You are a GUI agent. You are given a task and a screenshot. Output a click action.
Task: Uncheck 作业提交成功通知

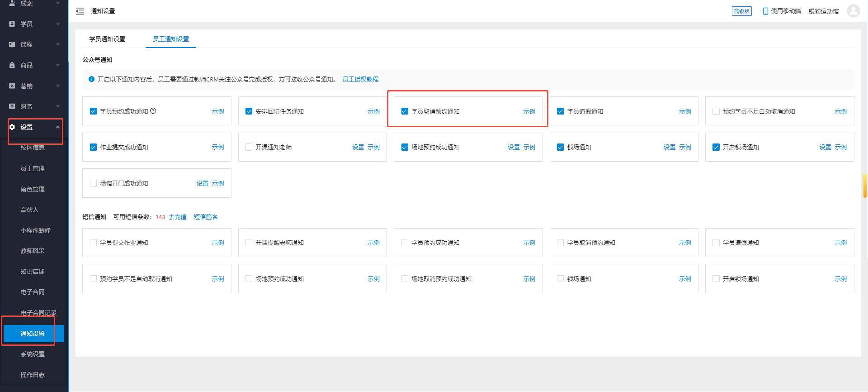click(x=93, y=147)
